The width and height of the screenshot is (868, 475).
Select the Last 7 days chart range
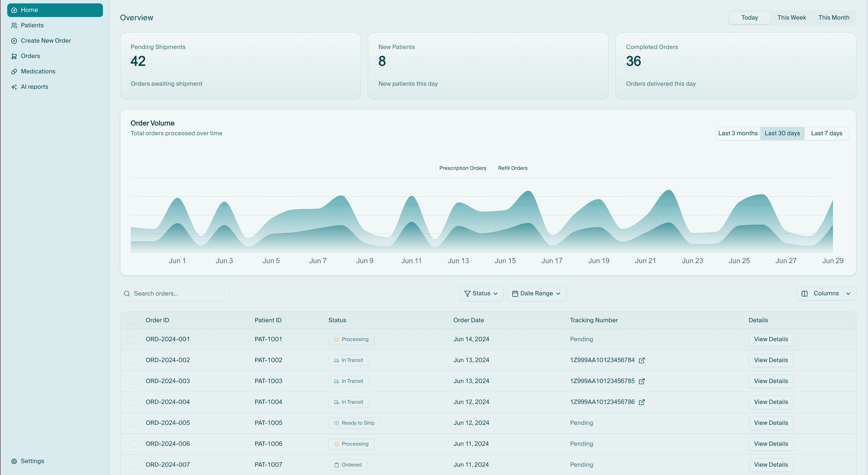826,133
